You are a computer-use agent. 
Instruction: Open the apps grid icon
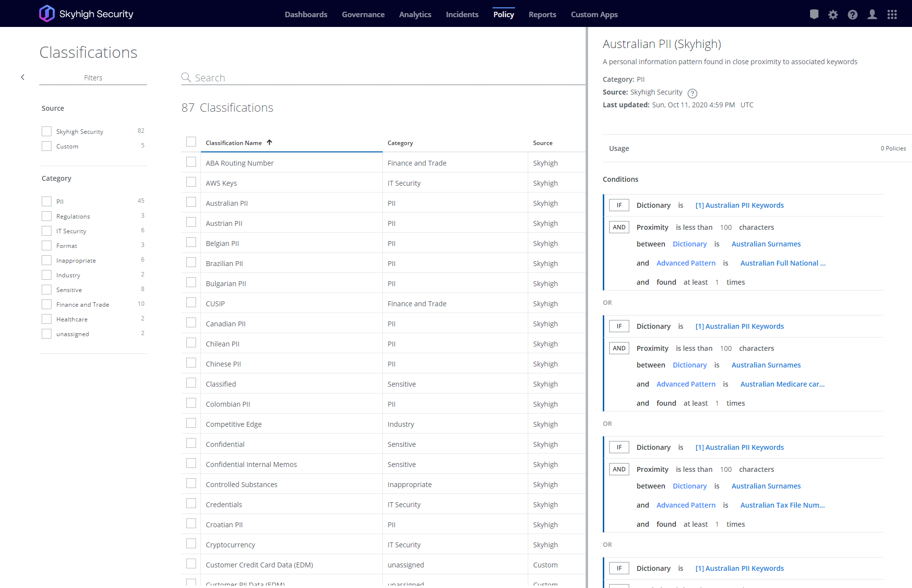[892, 15]
